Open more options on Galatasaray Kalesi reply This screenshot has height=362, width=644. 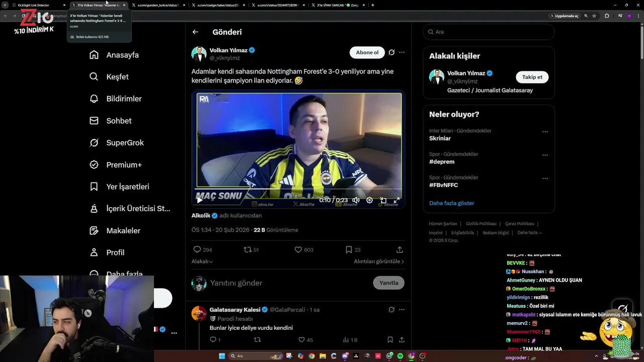pyautogui.click(x=401, y=310)
